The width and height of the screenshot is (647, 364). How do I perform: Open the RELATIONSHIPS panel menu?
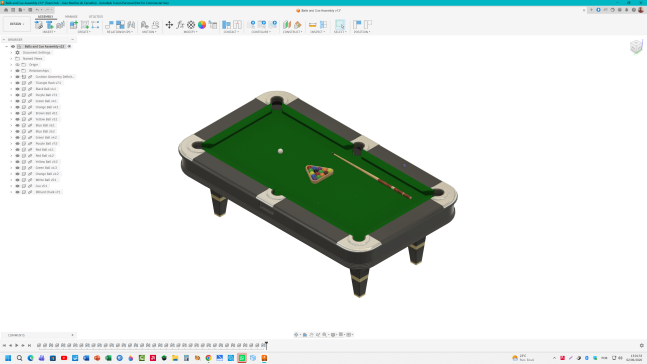pos(120,32)
